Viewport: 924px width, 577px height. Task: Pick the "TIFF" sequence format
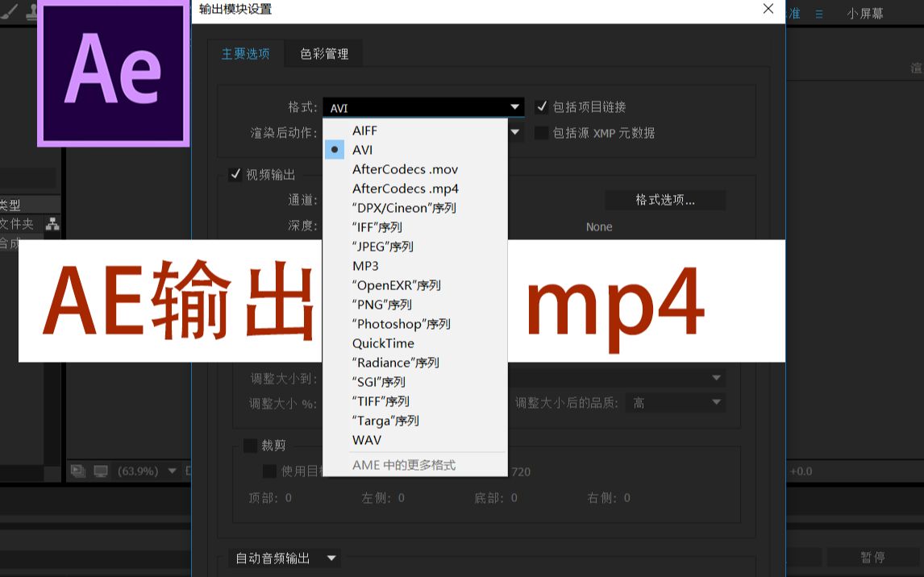pyautogui.click(x=415, y=401)
